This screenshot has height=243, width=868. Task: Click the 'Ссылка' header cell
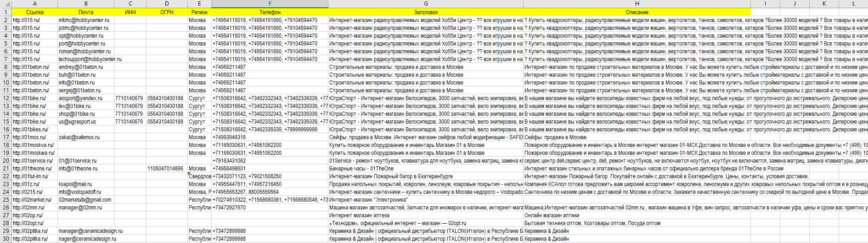(34, 12)
